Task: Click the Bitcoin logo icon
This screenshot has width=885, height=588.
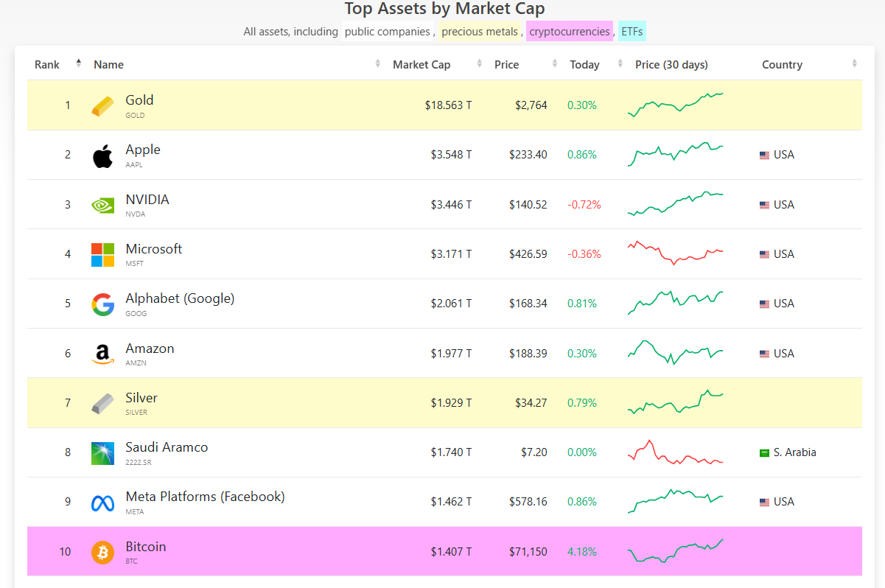Action: click(103, 552)
